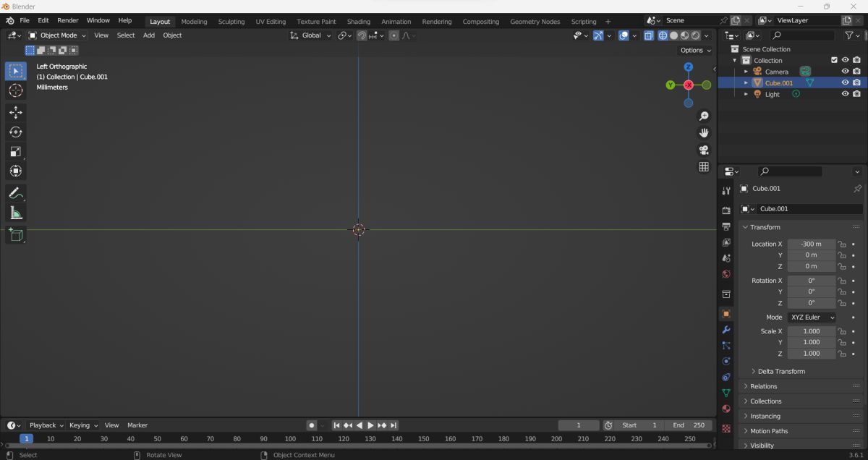
Task: Select the Add Cube tool
Action: pos(16,234)
